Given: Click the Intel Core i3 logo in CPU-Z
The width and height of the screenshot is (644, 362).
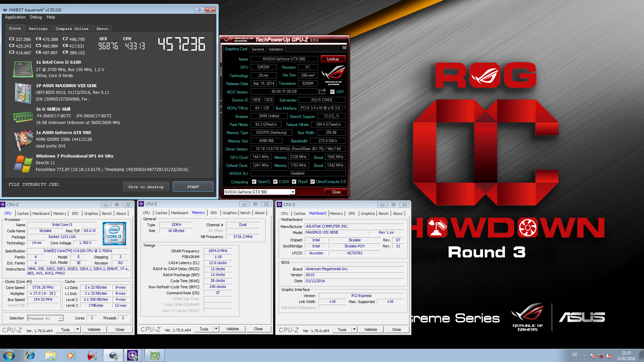Looking at the screenshot, I should click(114, 234).
